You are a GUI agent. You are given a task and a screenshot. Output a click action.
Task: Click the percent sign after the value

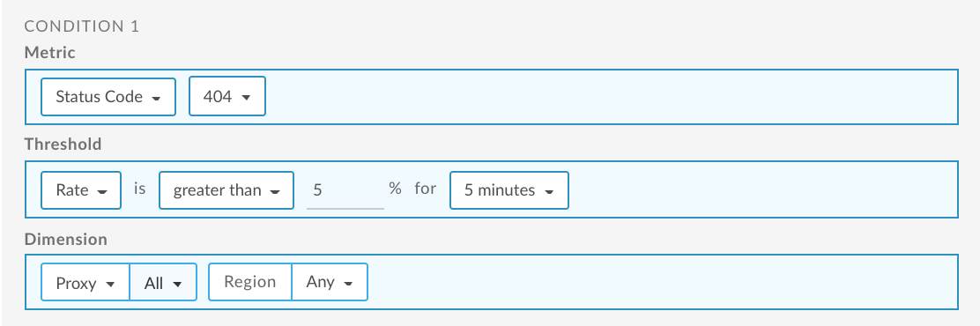[x=395, y=189]
